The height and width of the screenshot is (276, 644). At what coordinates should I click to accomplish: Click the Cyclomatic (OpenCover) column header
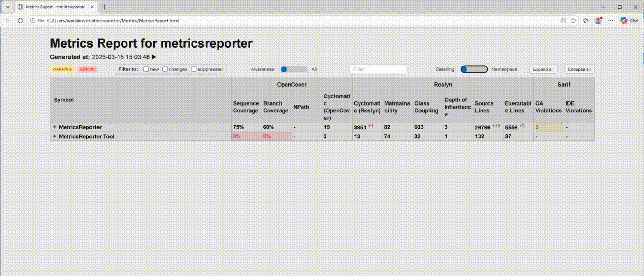(337, 107)
